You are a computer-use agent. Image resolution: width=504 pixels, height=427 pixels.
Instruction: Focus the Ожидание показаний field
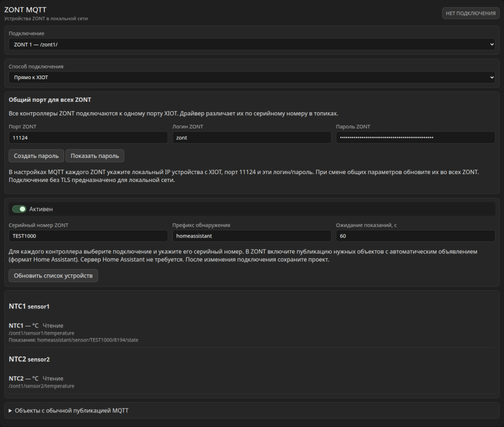click(x=415, y=236)
